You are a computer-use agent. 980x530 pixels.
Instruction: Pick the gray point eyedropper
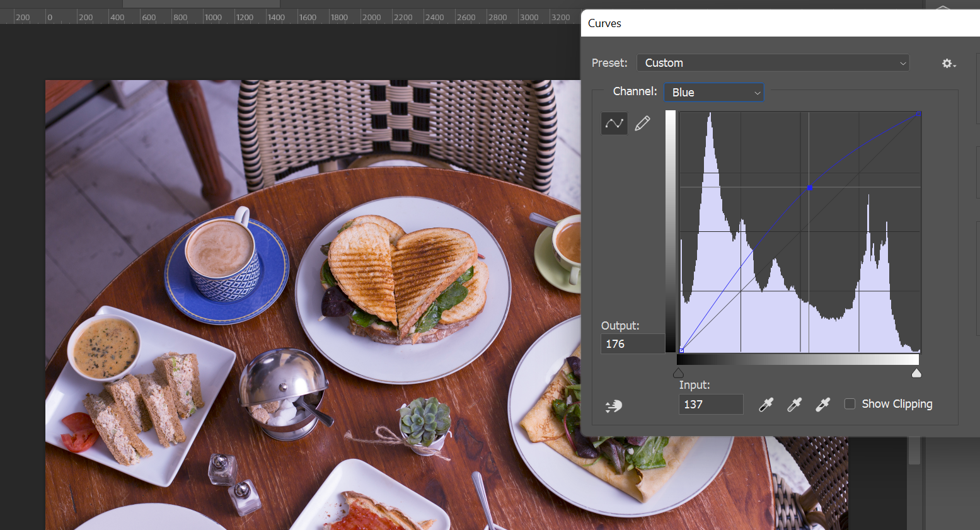pyautogui.click(x=794, y=405)
